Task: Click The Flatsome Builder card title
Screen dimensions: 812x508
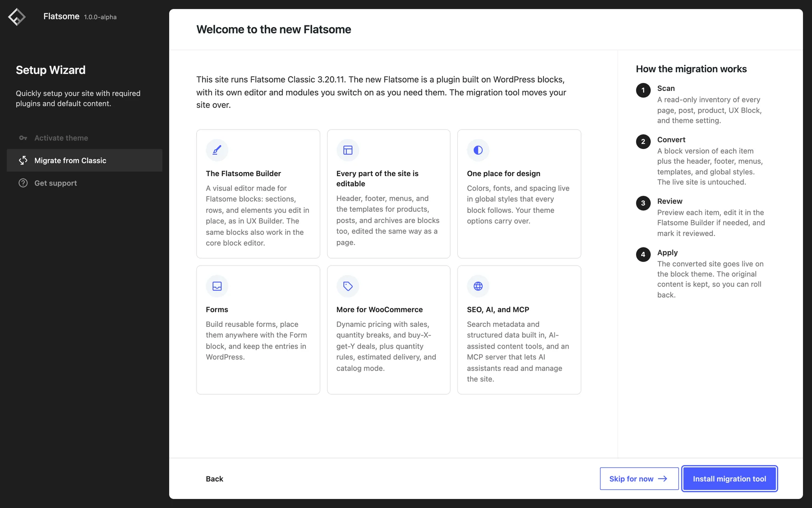Action: pos(243,173)
